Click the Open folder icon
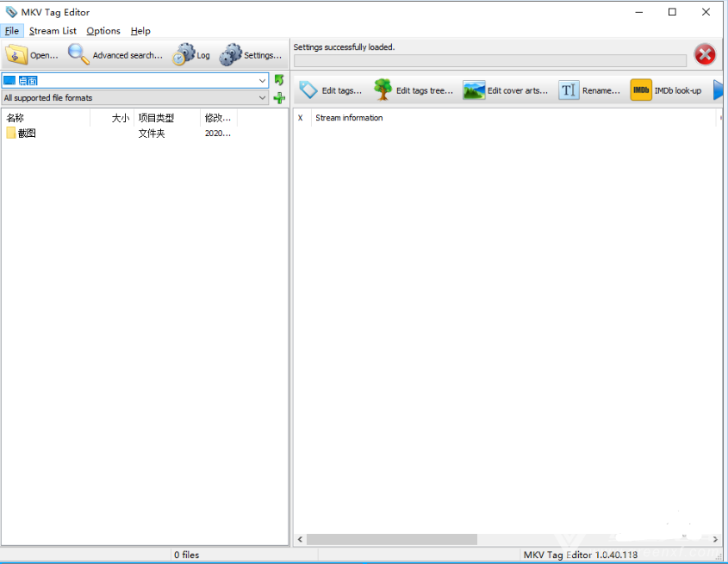Screen dimensions: 728x564 16,55
